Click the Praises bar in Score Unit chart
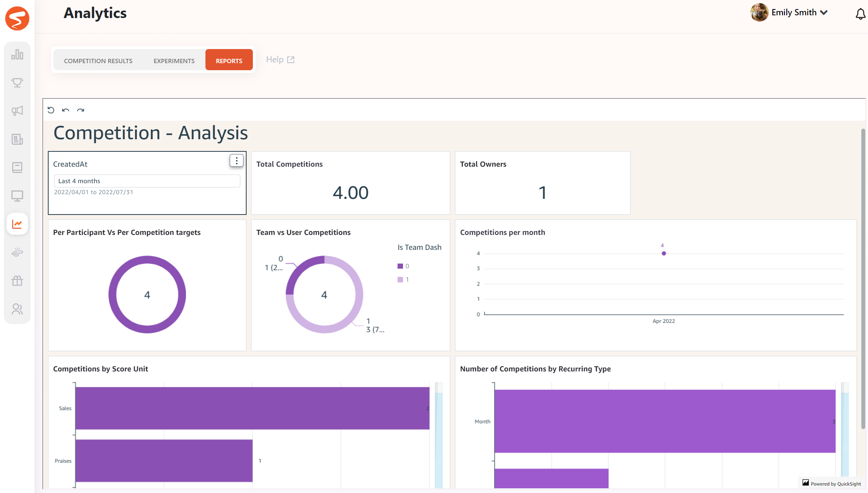Image resolution: width=868 pixels, height=493 pixels. click(164, 460)
